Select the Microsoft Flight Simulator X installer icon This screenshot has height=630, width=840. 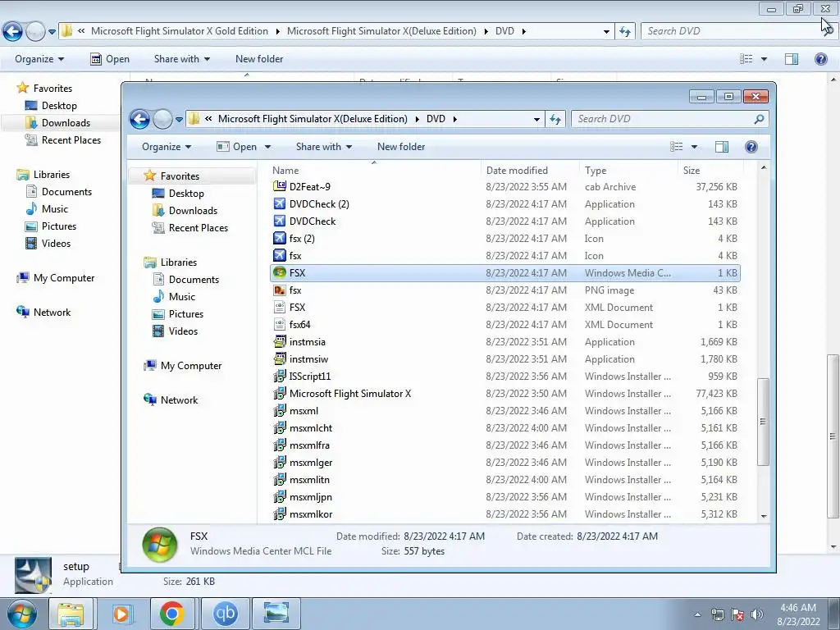[x=279, y=393]
